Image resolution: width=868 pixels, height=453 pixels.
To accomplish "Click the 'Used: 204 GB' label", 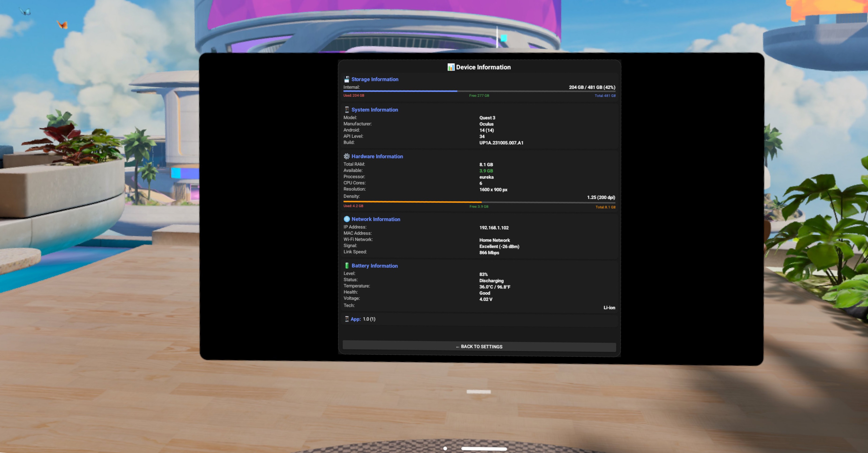I will coord(354,95).
